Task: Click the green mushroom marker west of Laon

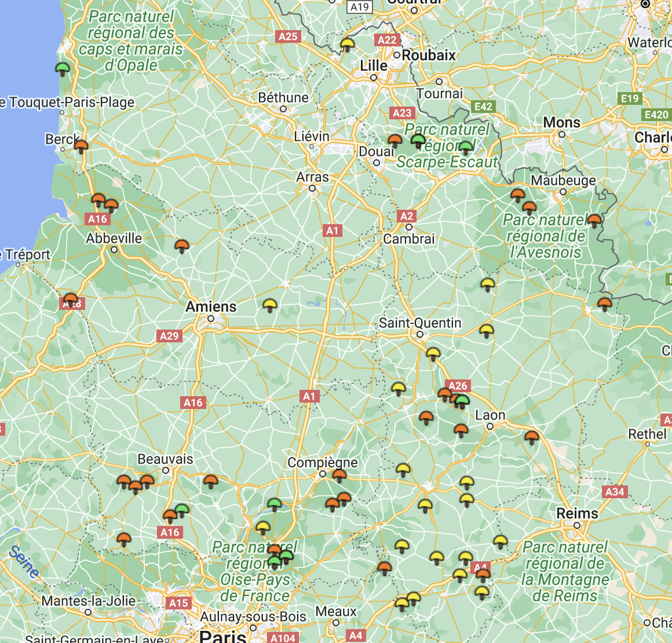Action: pyautogui.click(x=461, y=400)
